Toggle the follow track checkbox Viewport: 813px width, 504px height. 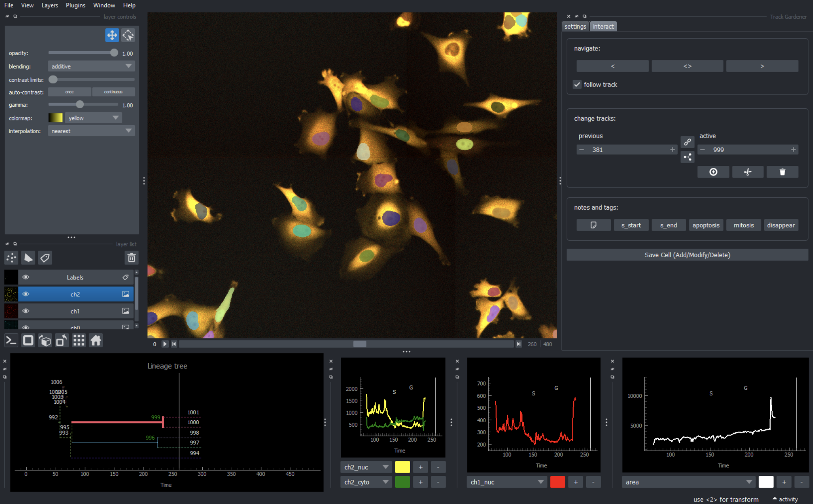(577, 85)
